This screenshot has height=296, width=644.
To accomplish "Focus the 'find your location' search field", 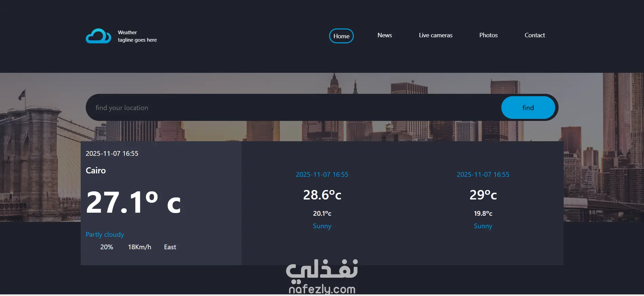I will (294, 108).
